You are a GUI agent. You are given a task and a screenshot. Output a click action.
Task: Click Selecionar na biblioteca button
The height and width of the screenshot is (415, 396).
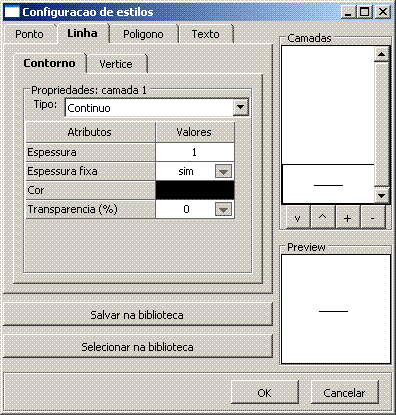[x=137, y=347]
